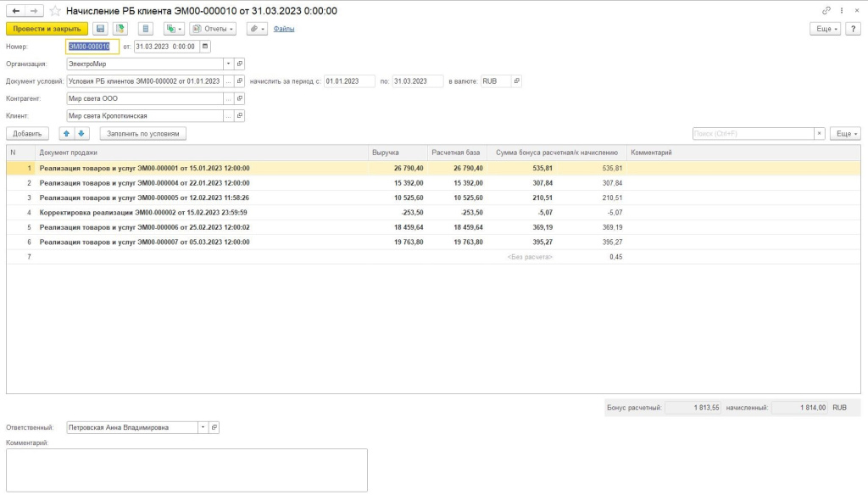Click the back navigation arrow

(x=14, y=11)
